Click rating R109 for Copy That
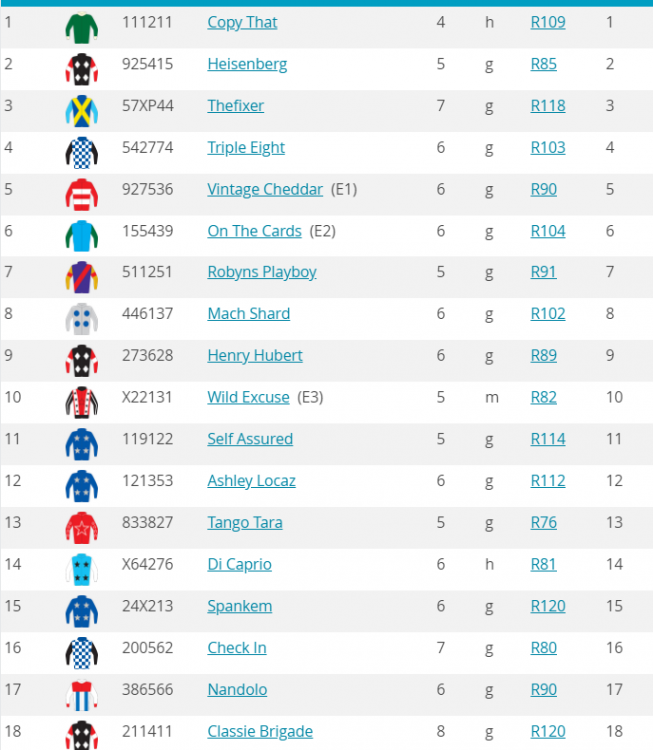653x750 pixels. [x=547, y=22]
